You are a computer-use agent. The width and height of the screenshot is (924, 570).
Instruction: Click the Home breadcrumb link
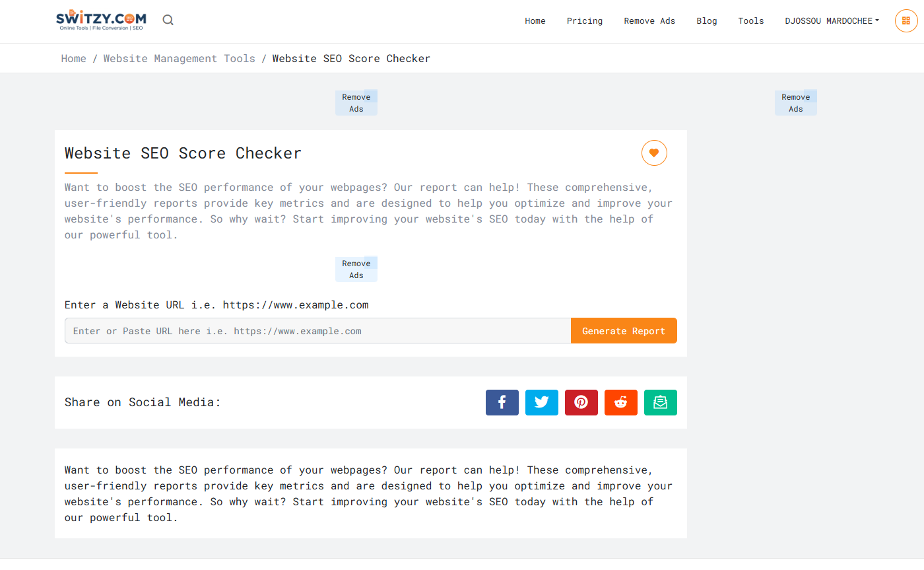pos(73,59)
